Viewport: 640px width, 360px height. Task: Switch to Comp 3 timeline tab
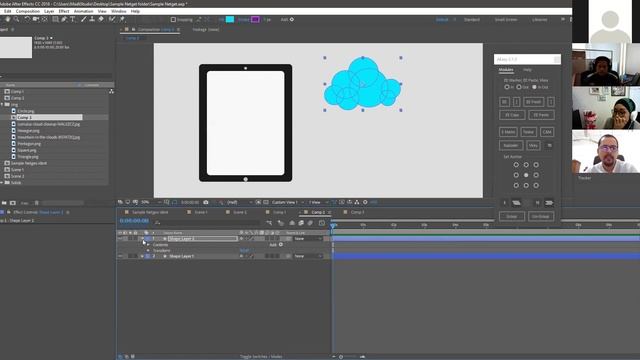[x=357, y=212]
